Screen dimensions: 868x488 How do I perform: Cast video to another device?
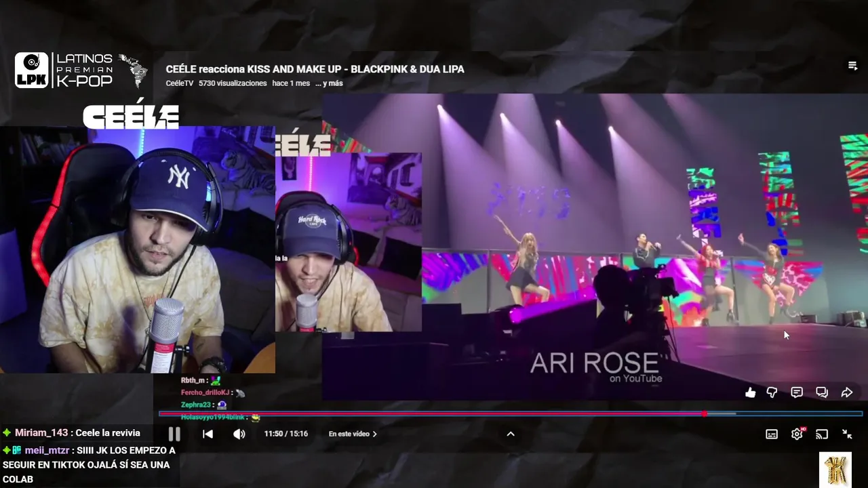pyautogui.click(x=822, y=434)
